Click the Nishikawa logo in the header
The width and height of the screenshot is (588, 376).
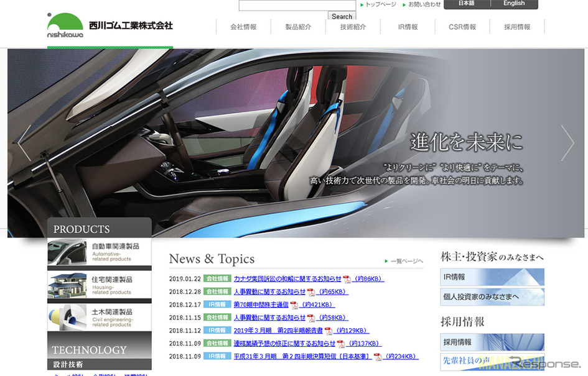pos(110,25)
